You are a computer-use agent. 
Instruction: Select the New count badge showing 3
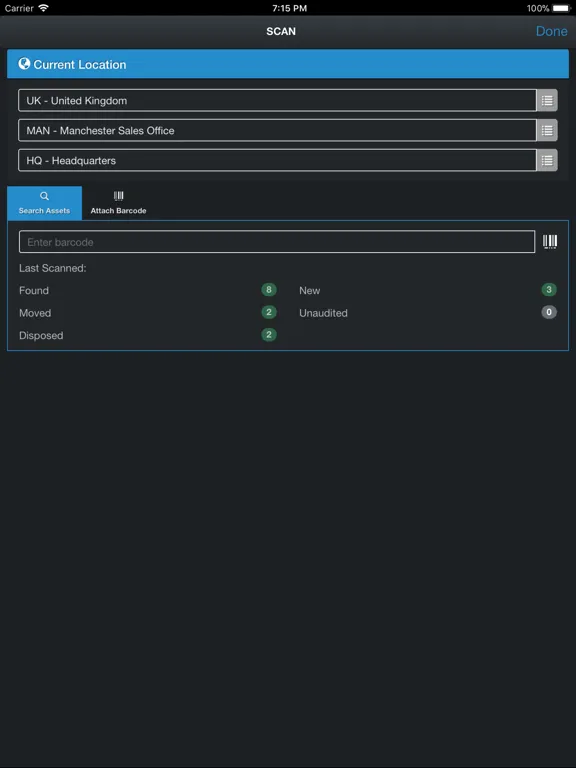click(x=549, y=290)
